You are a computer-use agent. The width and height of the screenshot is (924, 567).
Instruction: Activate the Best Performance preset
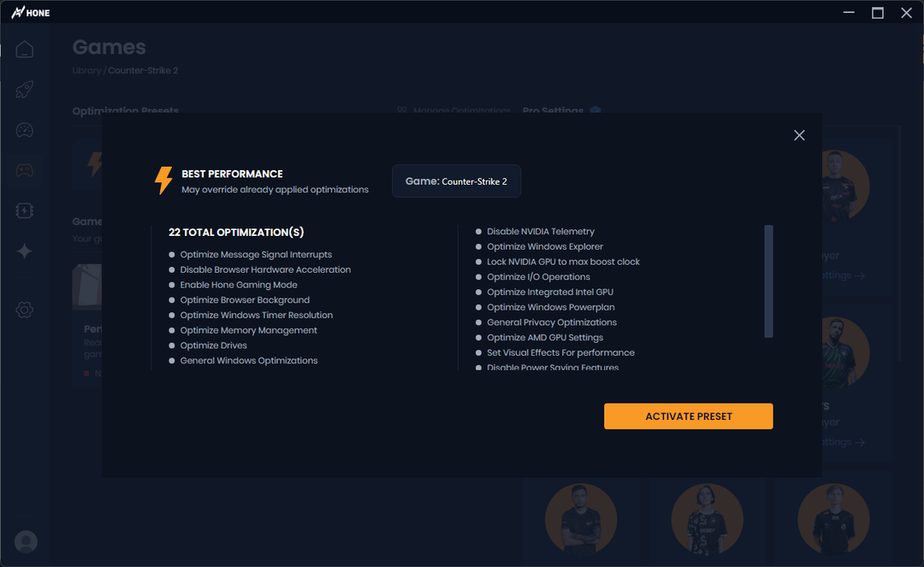pyautogui.click(x=688, y=416)
